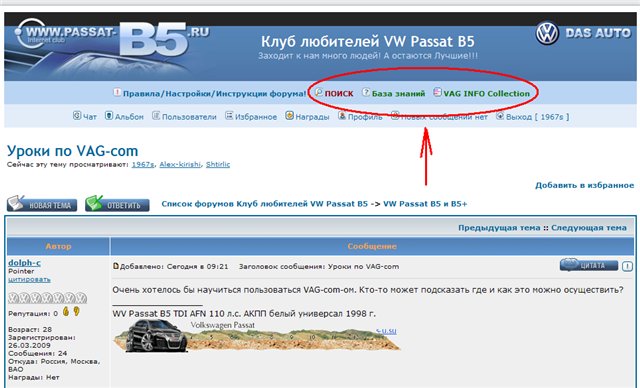Click the thumbs-up reputation icon for dolph-c
The width and height of the screenshot is (640, 388).
[x=66, y=312]
